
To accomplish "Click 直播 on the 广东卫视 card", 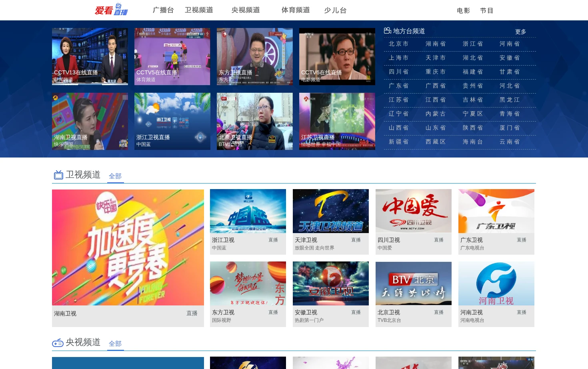I will 522,240.
